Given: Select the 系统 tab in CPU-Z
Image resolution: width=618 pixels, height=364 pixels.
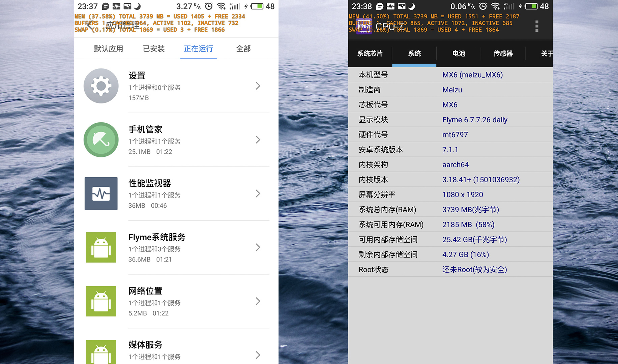Looking at the screenshot, I should (x=414, y=54).
